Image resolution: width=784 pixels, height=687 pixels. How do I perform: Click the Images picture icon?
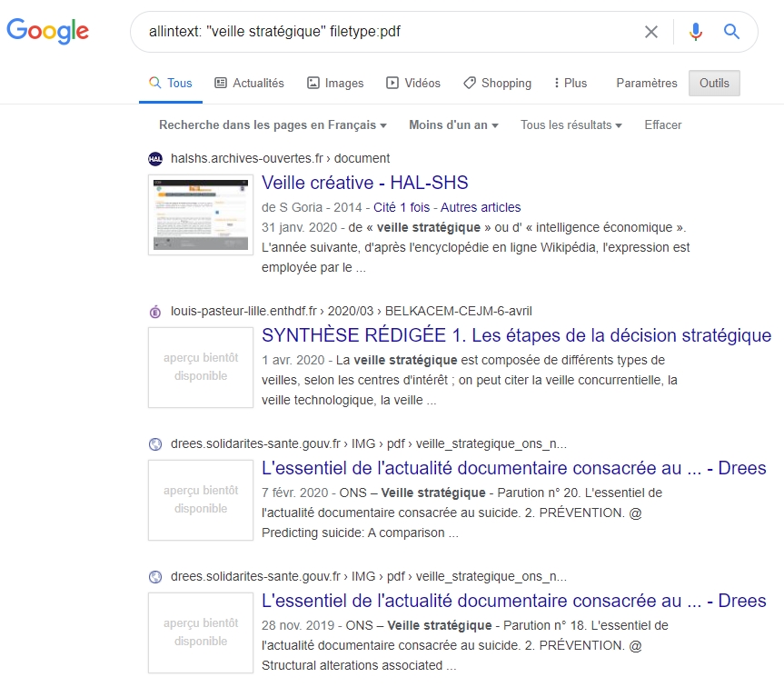[x=313, y=83]
